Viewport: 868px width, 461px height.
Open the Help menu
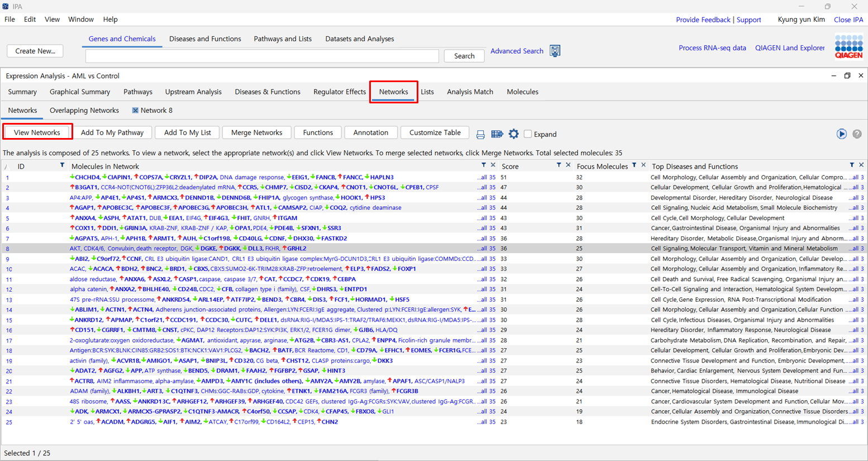click(110, 19)
